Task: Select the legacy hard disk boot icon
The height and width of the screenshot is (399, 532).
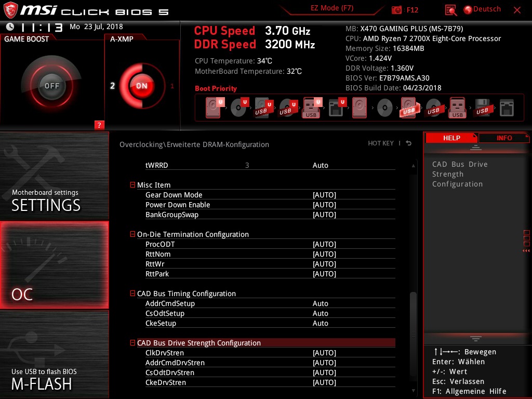Action: click(360, 108)
